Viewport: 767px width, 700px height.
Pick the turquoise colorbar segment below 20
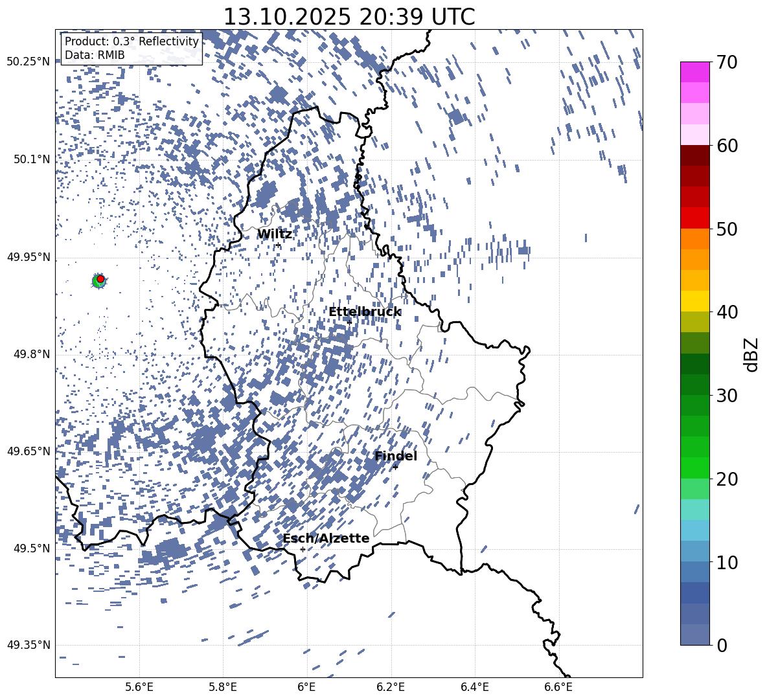pyautogui.click(x=694, y=510)
